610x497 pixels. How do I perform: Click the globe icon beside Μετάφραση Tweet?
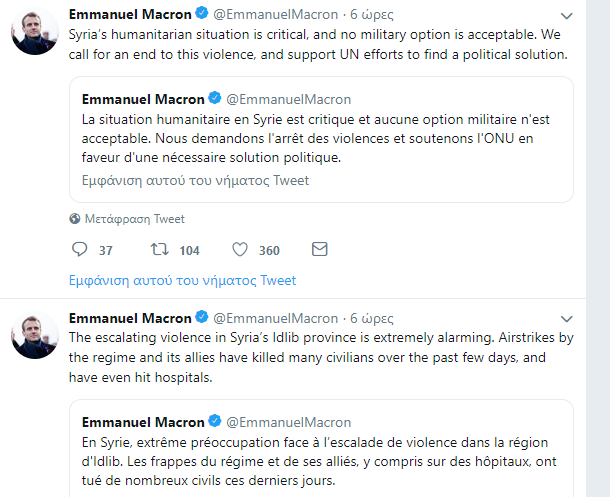[75, 218]
